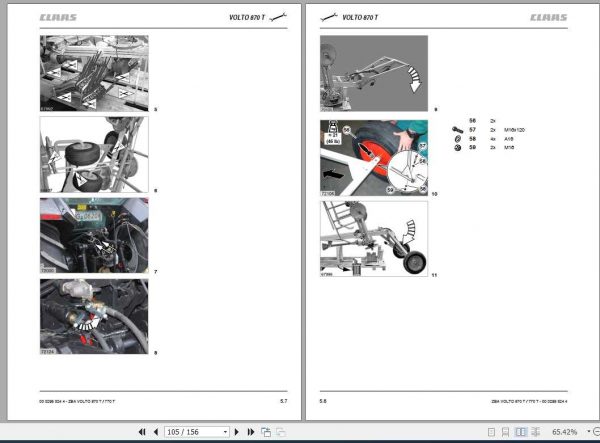Click the wheels drawing, figure 6
Image resolution: width=600 pixels, height=443 pixels.
[x=94, y=155]
